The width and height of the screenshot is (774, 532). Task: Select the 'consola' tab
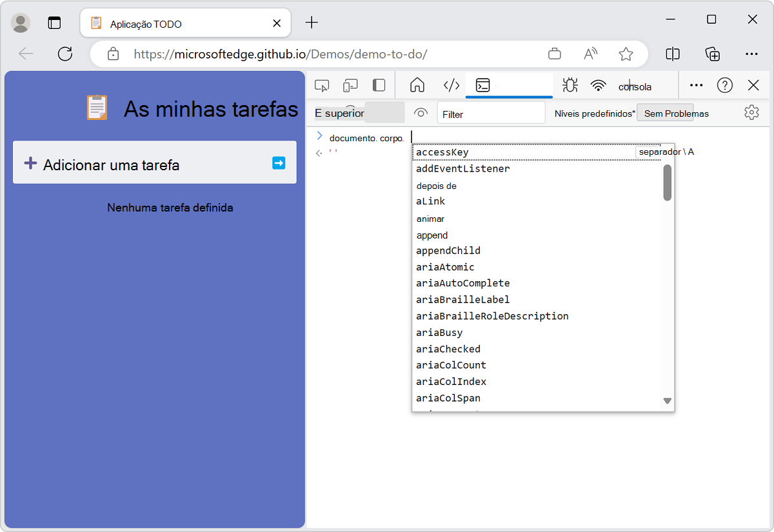[x=635, y=86]
